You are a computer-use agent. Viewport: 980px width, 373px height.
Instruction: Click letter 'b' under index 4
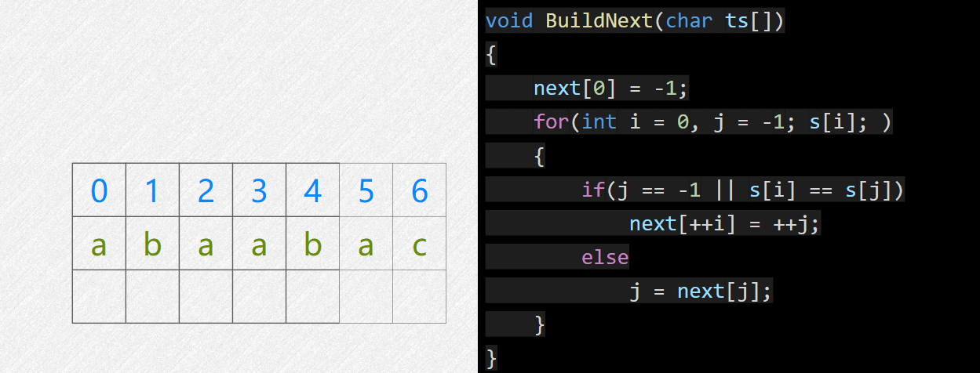click(312, 244)
